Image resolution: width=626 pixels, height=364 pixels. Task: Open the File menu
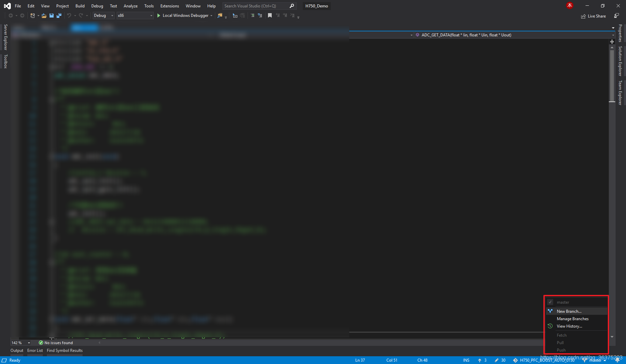tap(18, 6)
